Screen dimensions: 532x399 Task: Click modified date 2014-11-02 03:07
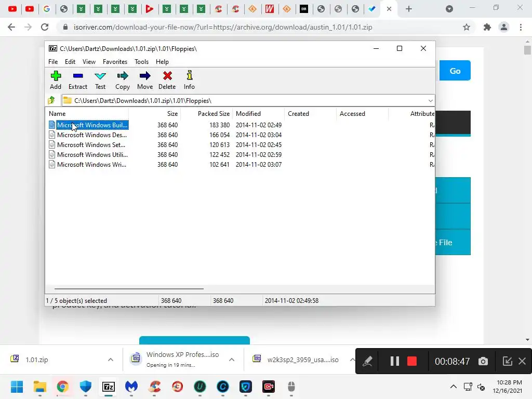(x=259, y=165)
